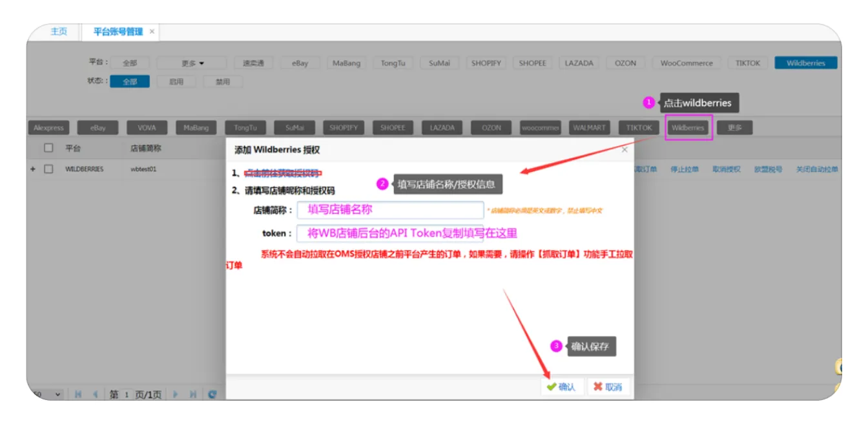Click the previous page arrow

point(96,394)
